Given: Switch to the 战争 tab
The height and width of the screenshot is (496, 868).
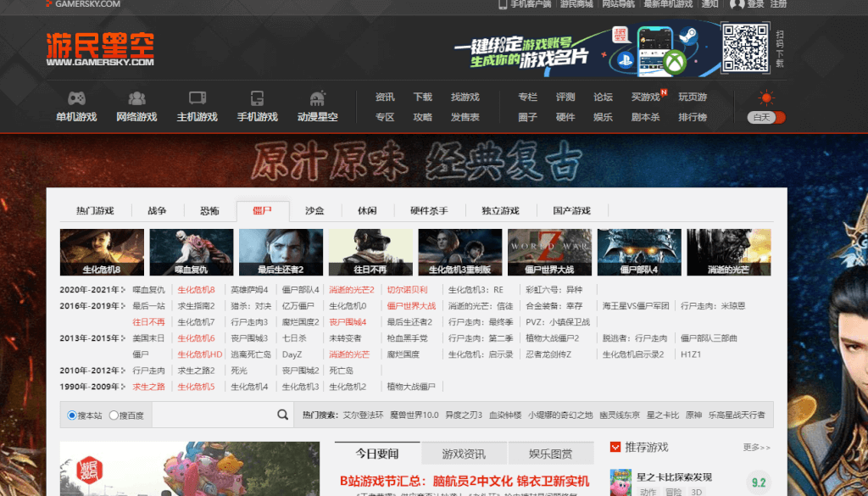Looking at the screenshot, I should coord(157,211).
